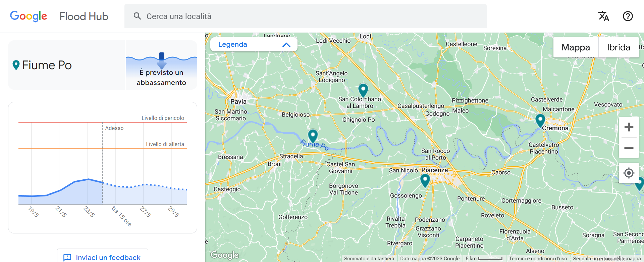Open Scorciatoie da tastiera link
The image size is (644, 262).
[x=369, y=259]
